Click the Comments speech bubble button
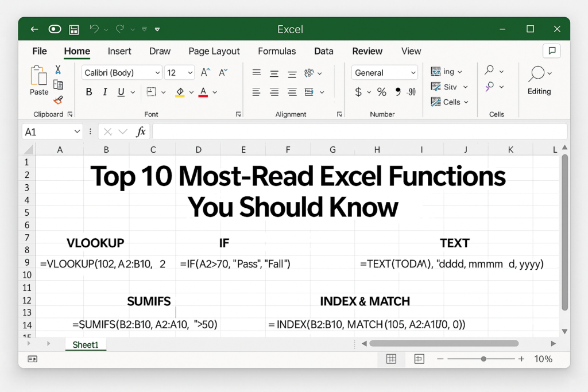 552,51
